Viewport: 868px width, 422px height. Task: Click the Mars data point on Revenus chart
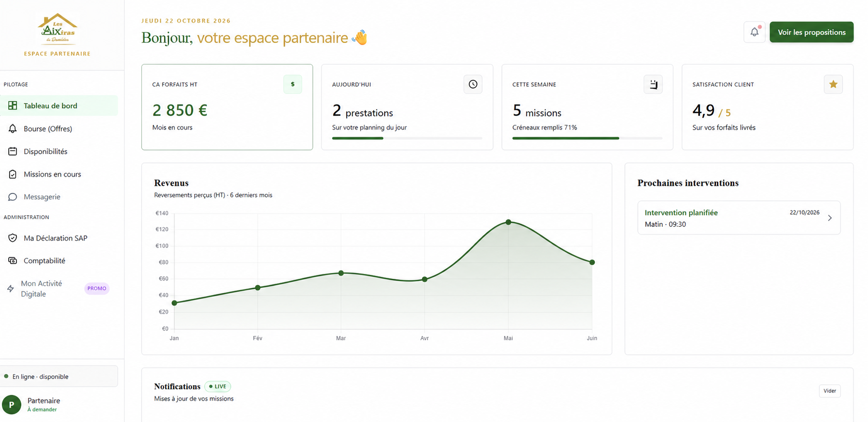tap(341, 273)
